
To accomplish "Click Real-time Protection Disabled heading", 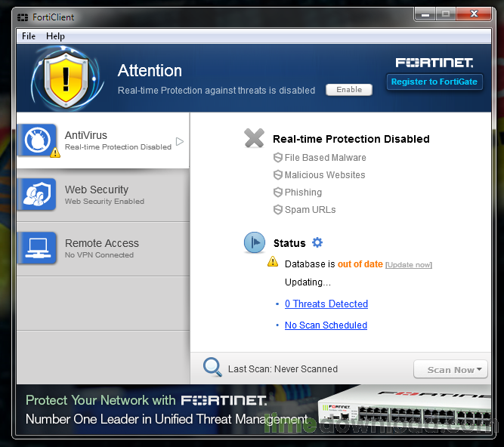I will tap(351, 139).
